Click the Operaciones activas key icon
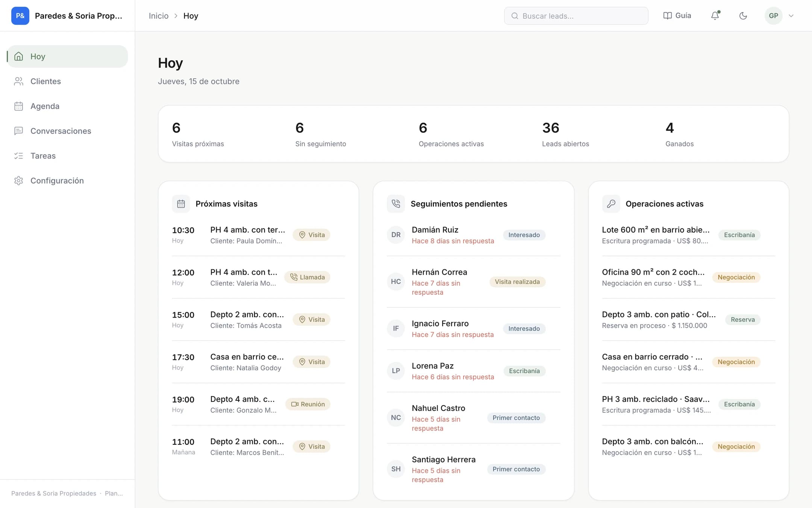This screenshot has width=812, height=508. pyautogui.click(x=611, y=204)
